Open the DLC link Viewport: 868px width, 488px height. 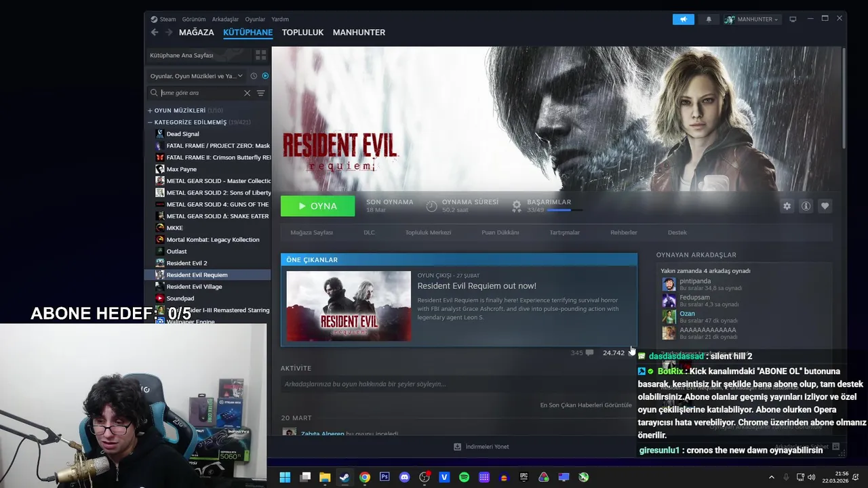click(x=369, y=232)
